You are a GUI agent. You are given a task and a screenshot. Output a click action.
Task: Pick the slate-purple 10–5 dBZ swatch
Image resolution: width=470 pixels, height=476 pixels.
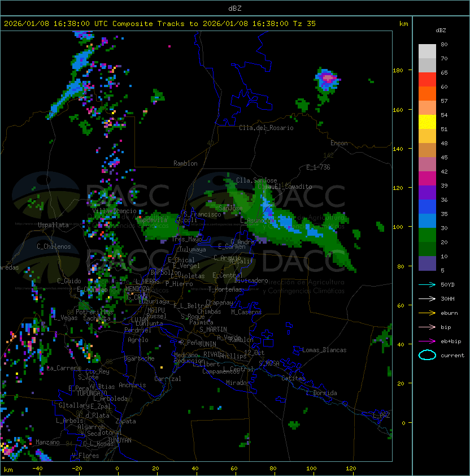[x=427, y=263]
